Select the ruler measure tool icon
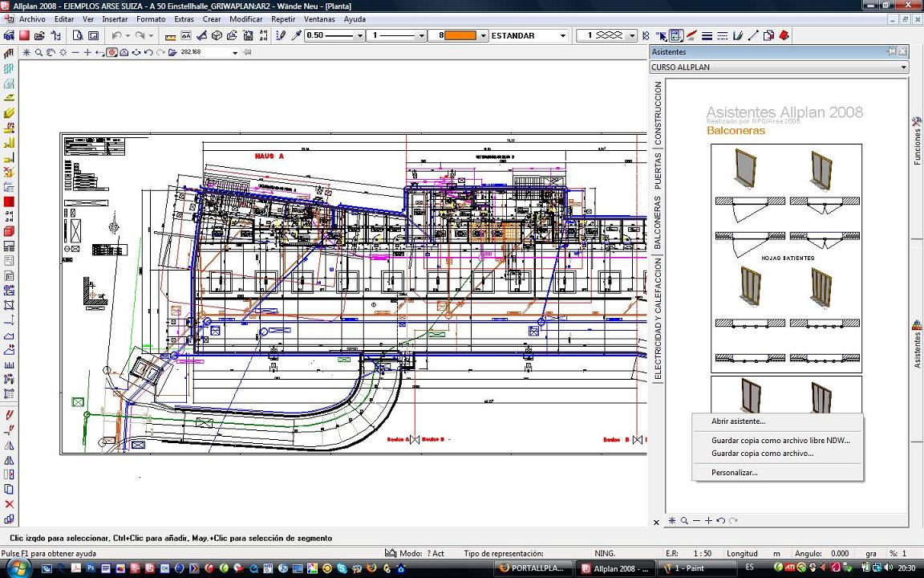The width and height of the screenshot is (924, 578). [170, 36]
